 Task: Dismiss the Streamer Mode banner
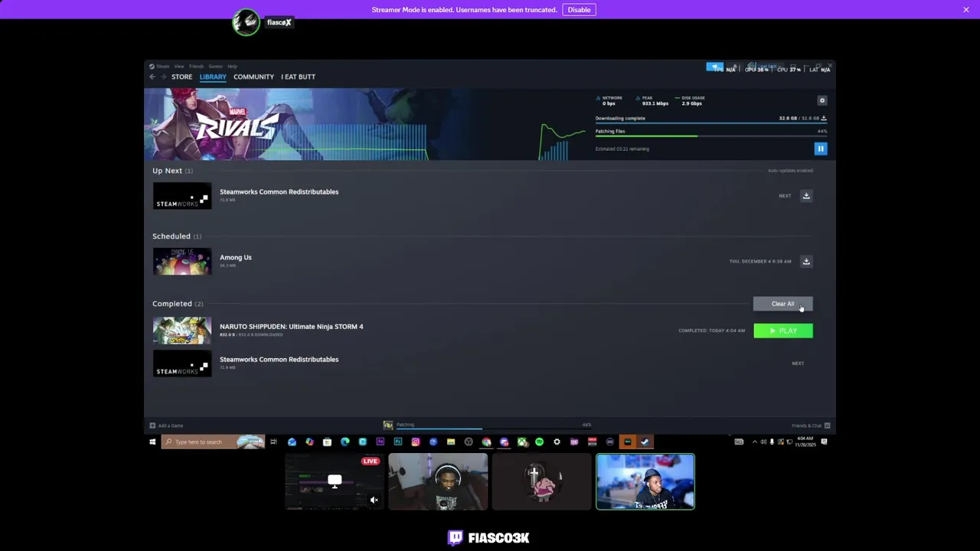[x=966, y=9]
